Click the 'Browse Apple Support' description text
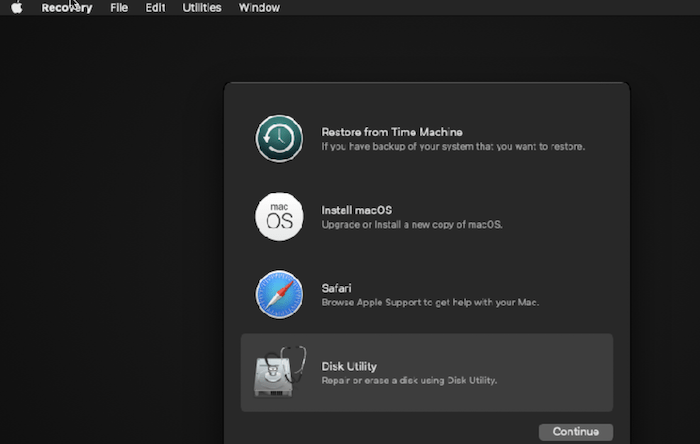The width and height of the screenshot is (700, 444). tap(430, 302)
